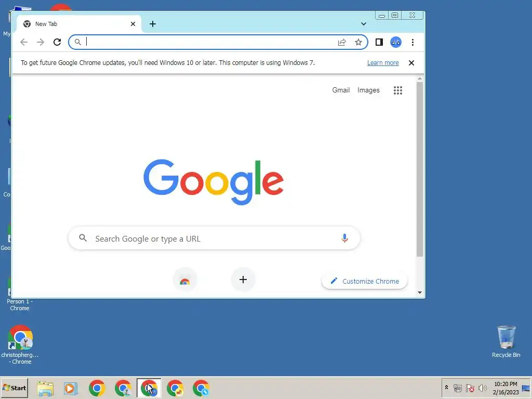Click the network tray icon

coord(458,388)
